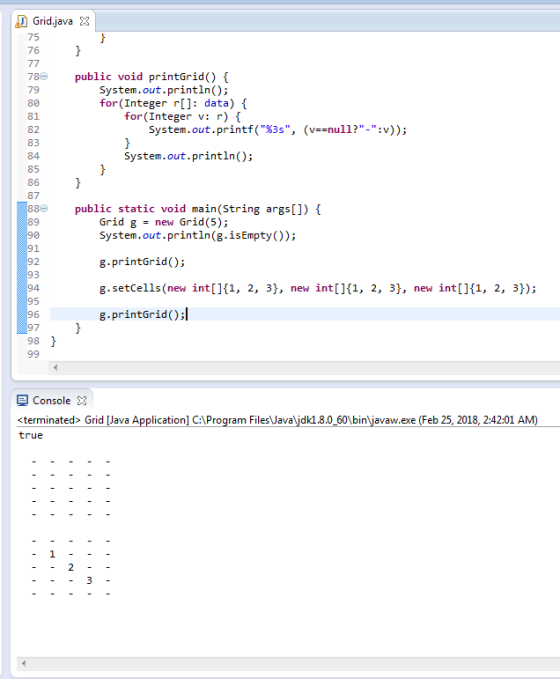Image resolution: width=560 pixels, height=679 pixels.
Task: Click the number 1 in console grid output
Action: (52, 554)
